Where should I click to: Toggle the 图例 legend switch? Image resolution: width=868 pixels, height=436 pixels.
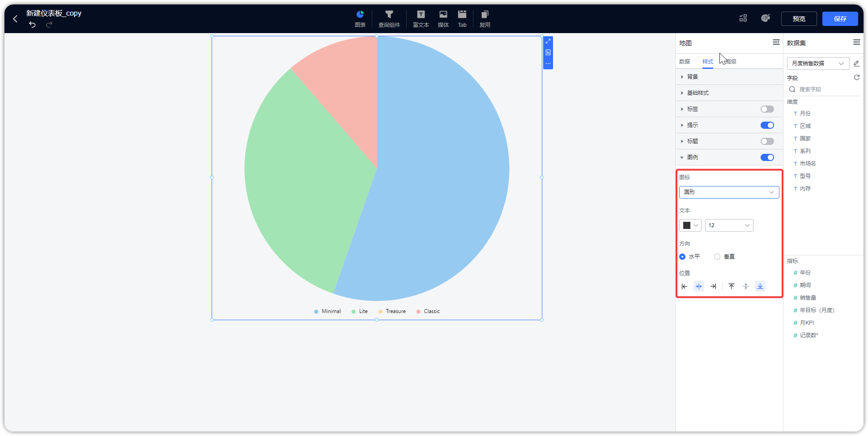pyautogui.click(x=767, y=157)
